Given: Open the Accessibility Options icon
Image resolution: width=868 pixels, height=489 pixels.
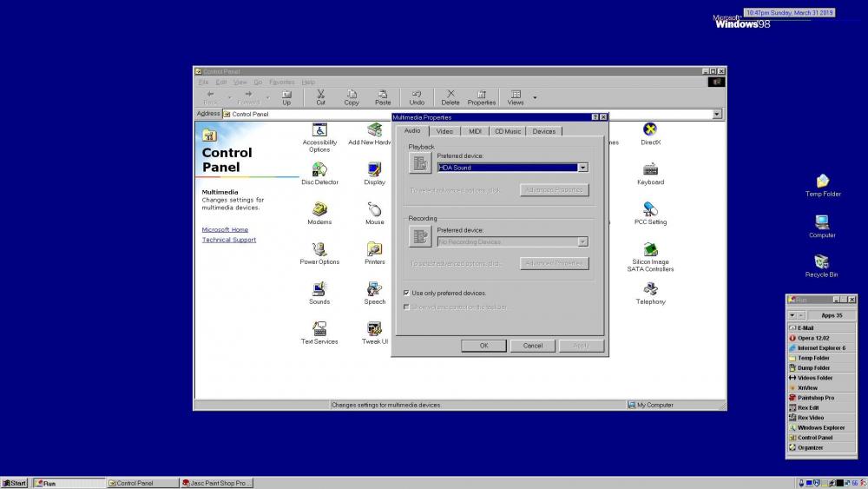Looking at the screenshot, I should tap(319, 130).
